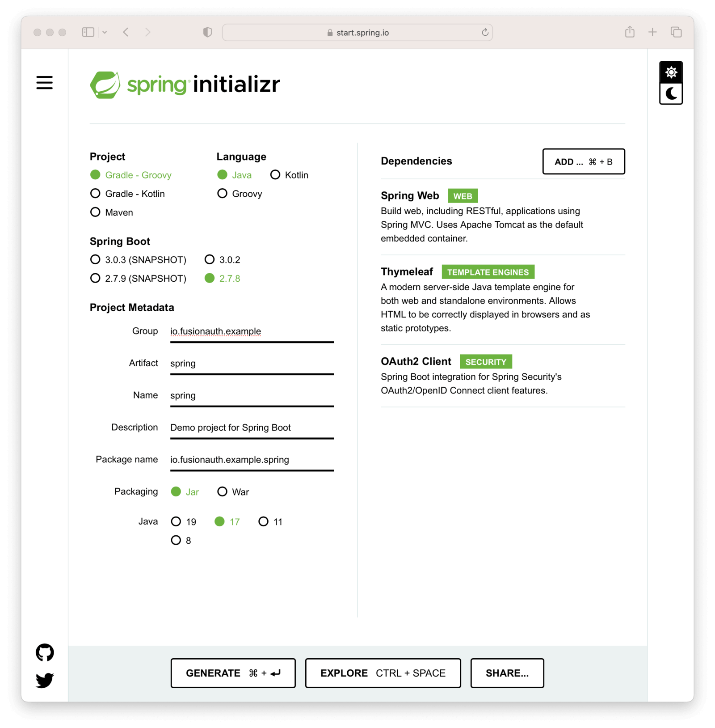
Task: Switch to light theme sun icon
Action: coord(671,72)
